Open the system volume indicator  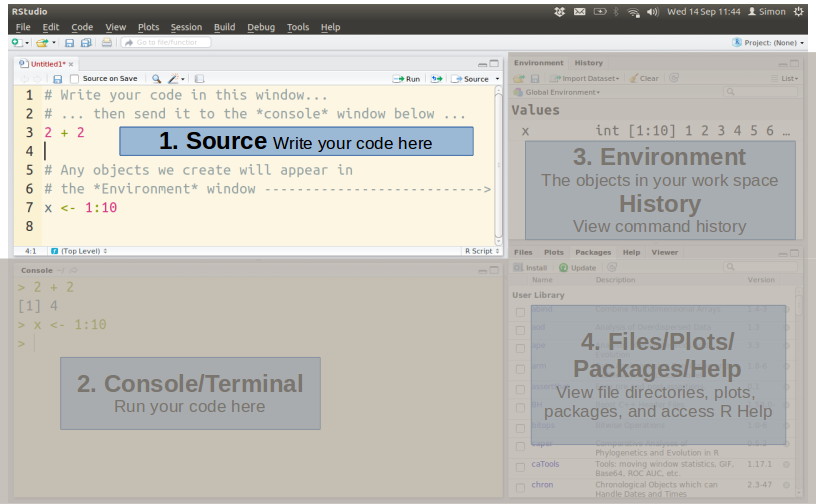click(x=653, y=11)
